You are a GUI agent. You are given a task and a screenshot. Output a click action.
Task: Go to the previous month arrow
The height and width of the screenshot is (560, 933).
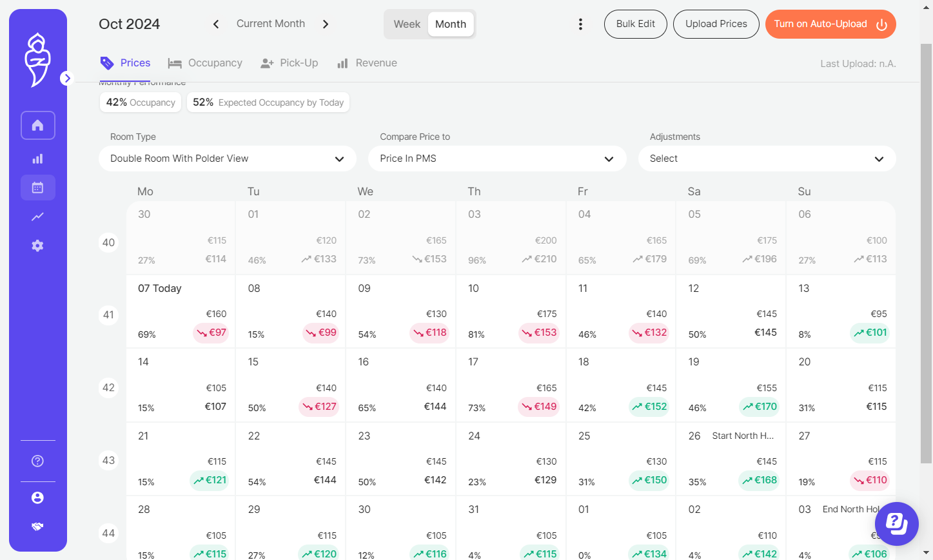tap(216, 24)
